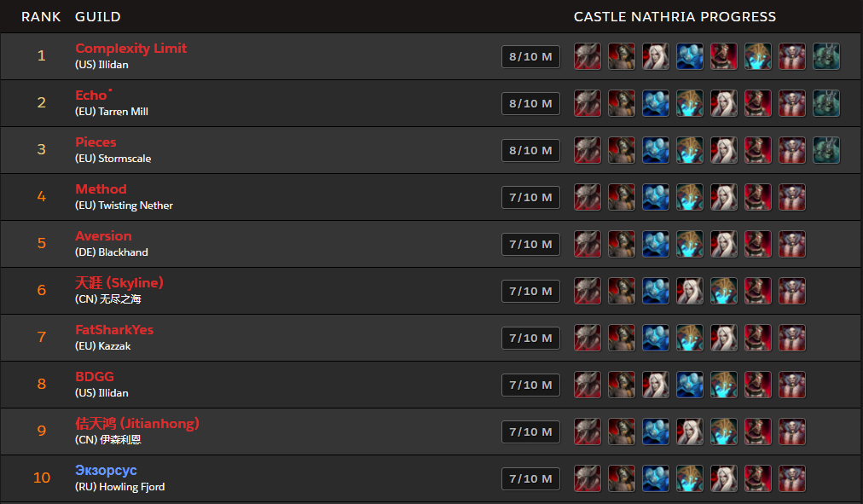This screenshot has height=504, width=863.
Task: Open the Complexity Limit guild link
Action: pos(131,49)
